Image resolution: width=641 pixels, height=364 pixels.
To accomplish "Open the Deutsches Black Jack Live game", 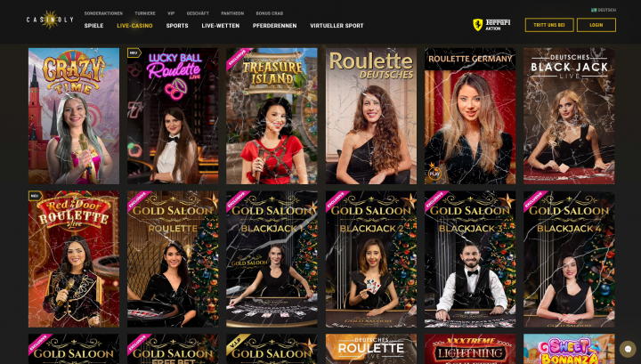I will (x=569, y=116).
